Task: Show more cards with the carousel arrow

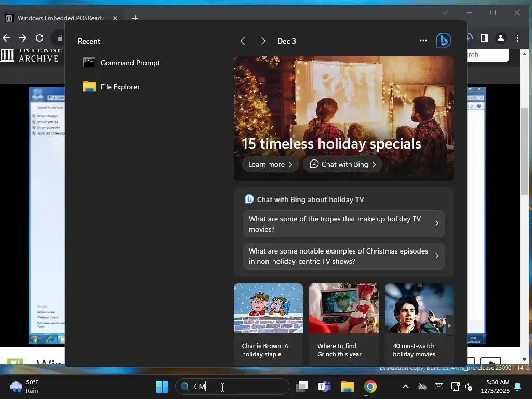Action: [x=449, y=325]
